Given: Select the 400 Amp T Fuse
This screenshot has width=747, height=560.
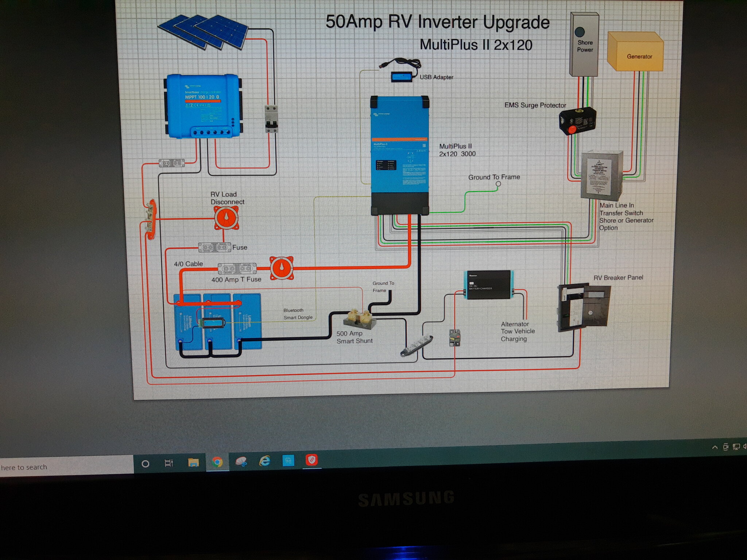Looking at the screenshot, I should (x=237, y=269).
